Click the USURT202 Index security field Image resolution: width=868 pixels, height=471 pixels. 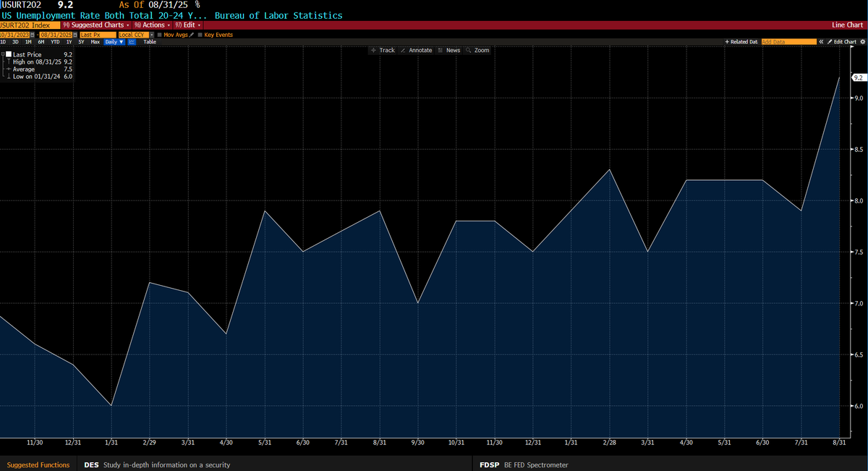30,25
